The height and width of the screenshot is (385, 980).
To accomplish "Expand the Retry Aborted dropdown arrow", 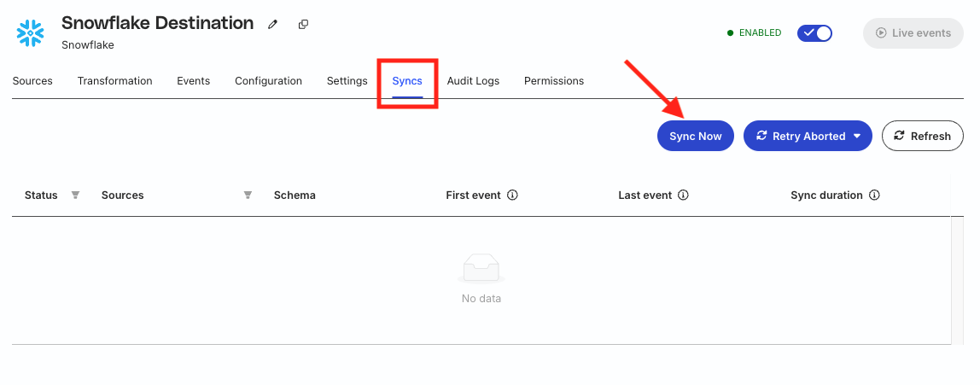I will pyautogui.click(x=857, y=137).
